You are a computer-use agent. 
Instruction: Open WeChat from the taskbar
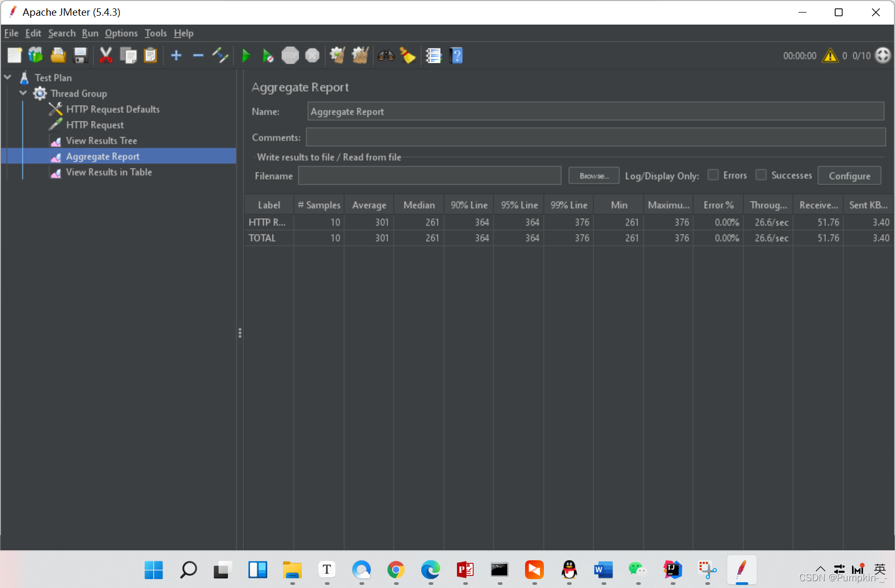click(638, 570)
